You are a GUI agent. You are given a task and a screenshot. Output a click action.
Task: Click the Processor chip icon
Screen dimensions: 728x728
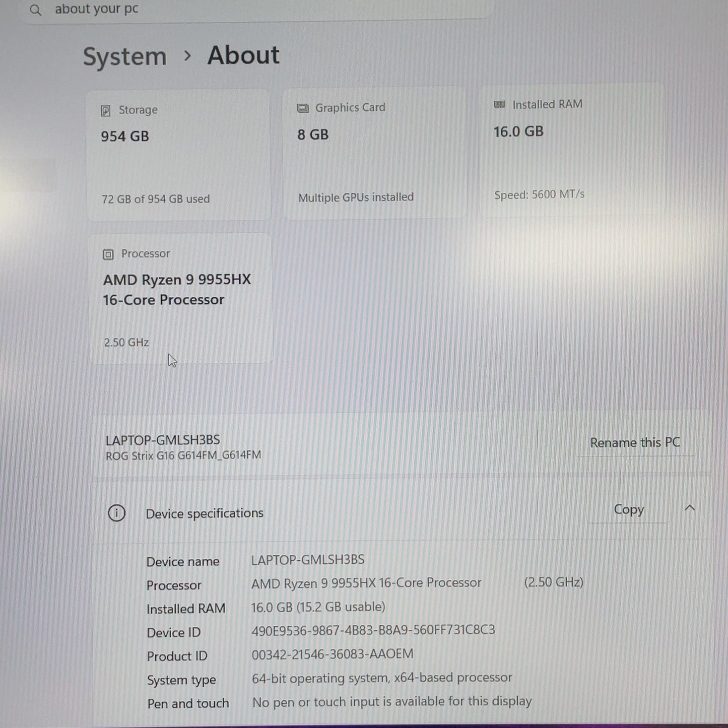click(x=108, y=254)
